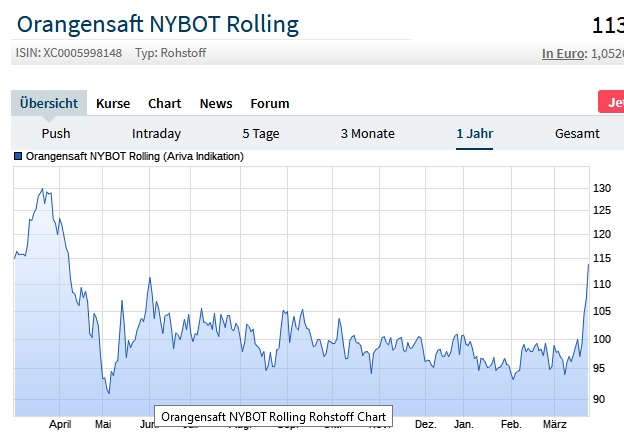Choose the 1 Jahr time range
The height and width of the screenshot is (440, 624).
[x=474, y=133]
